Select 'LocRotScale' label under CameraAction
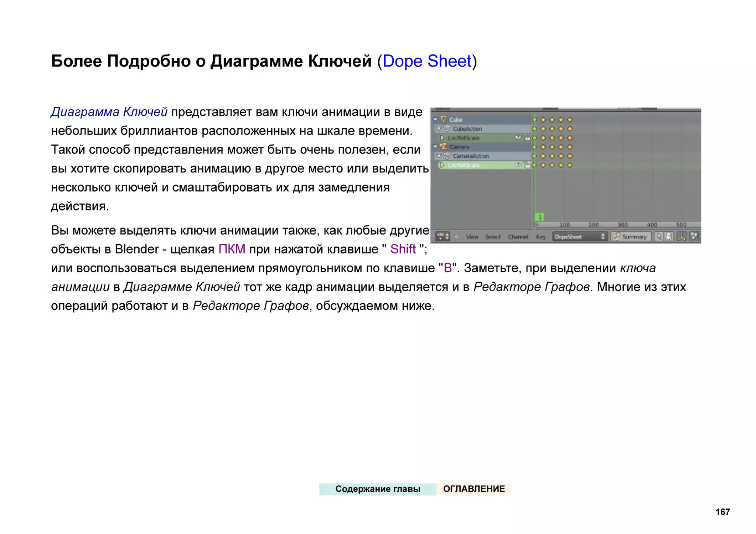756x534 pixels. (x=464, y=165)
